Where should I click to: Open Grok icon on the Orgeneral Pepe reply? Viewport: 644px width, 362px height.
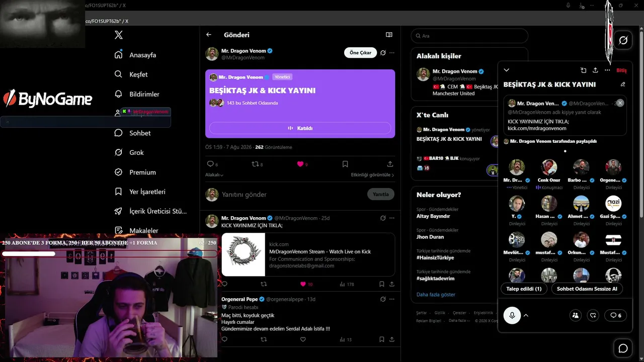(383, 299)
